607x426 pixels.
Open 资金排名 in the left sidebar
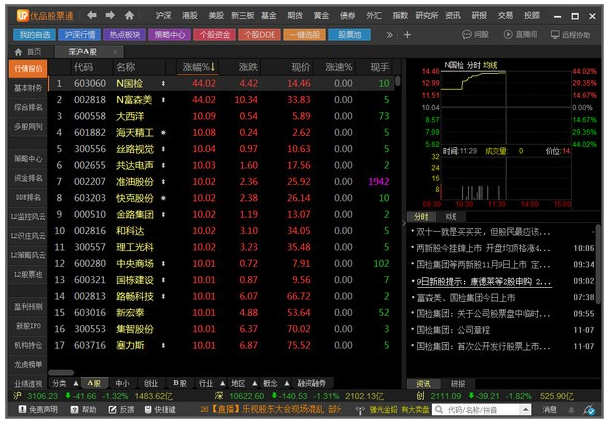[x=28, y=178]
